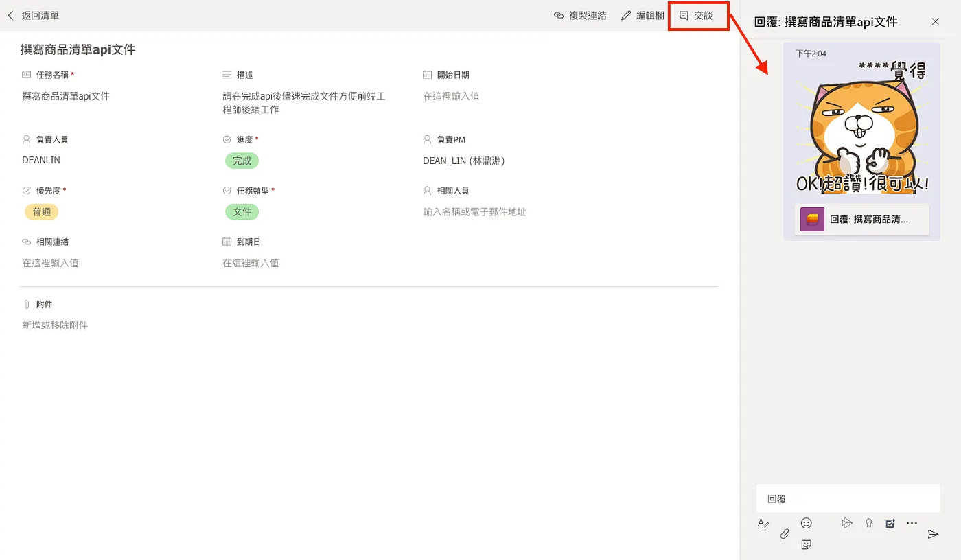Open the 交談 conversation panel

coord(697,15)
